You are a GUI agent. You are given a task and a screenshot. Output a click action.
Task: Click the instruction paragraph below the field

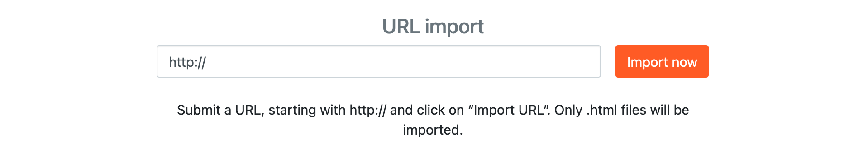click(x=433, y=120)
